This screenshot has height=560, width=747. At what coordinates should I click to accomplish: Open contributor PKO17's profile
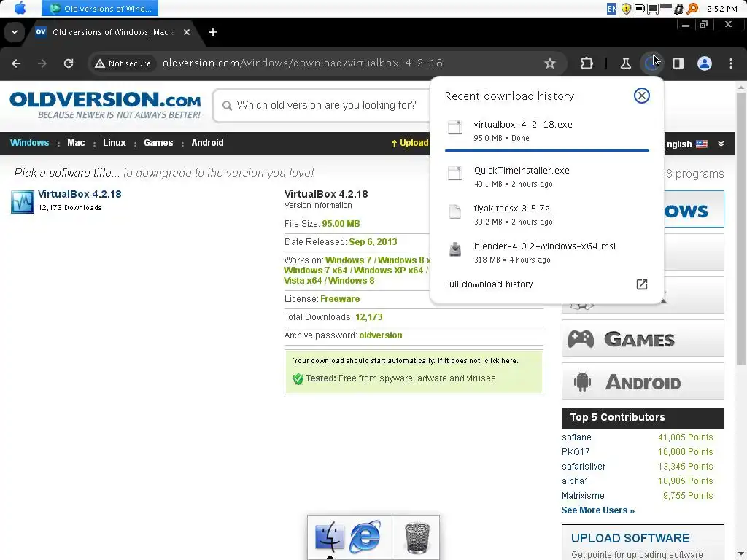(x=576, y=452)
